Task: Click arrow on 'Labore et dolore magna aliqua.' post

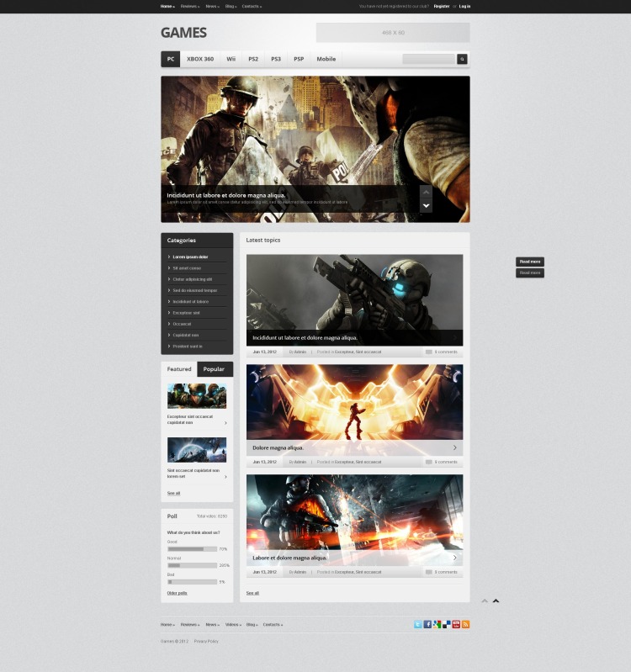Action: pos(455,558)
